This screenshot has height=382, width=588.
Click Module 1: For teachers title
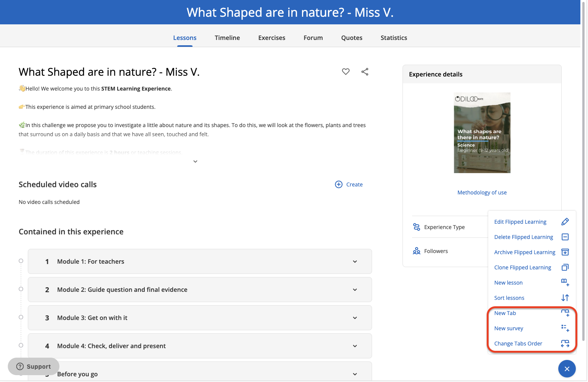[x=91, y=261]
